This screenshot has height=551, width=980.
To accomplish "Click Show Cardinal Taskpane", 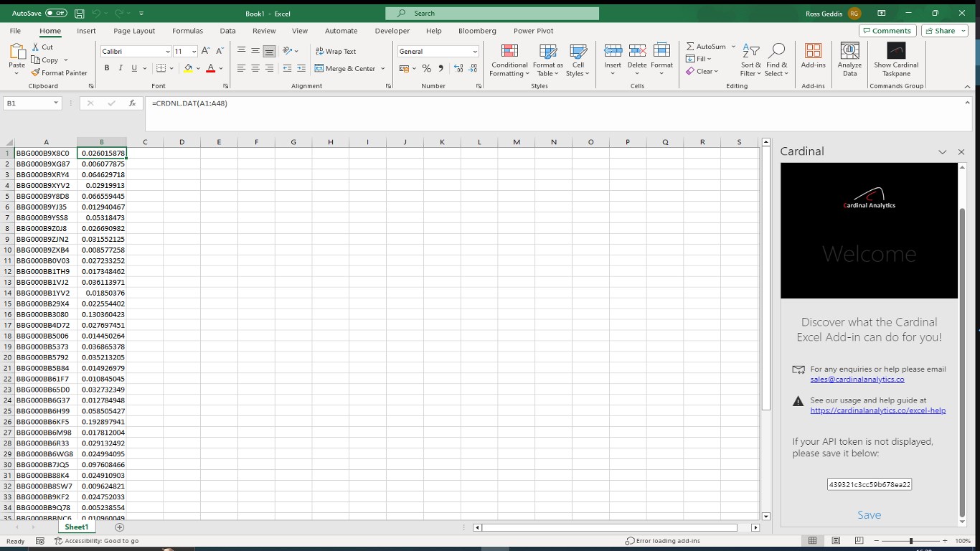I will point(896,60).
